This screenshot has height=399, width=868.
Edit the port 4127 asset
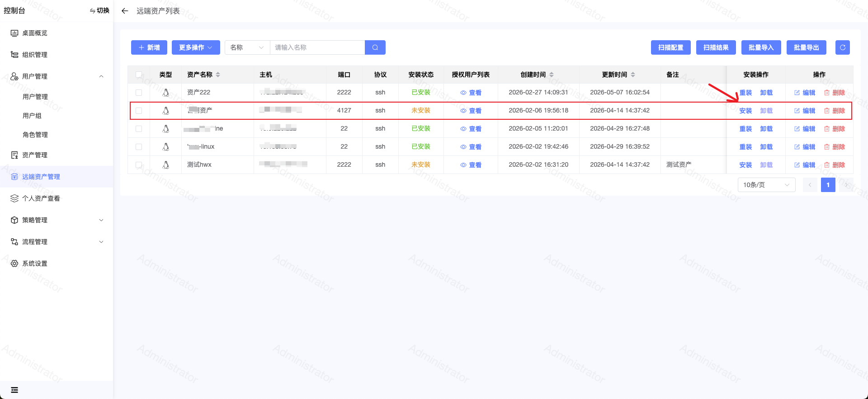click(x=805, y=111)
